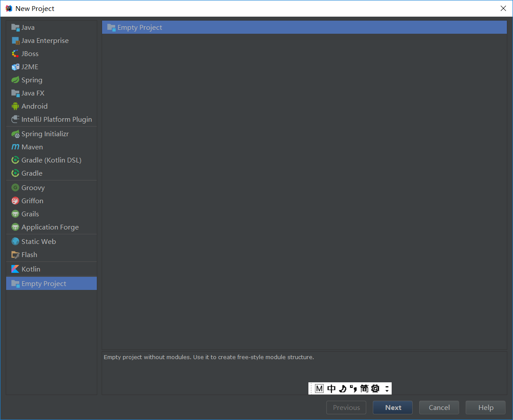Click the IntelliJ logo in title bar
513x420 pixels.
pyautogui.click(x=9, y=8)
